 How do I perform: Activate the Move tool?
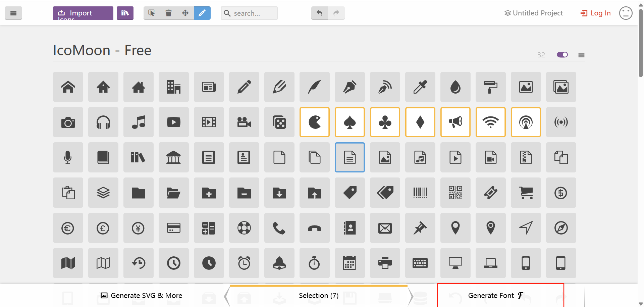[x=185, y=13]
